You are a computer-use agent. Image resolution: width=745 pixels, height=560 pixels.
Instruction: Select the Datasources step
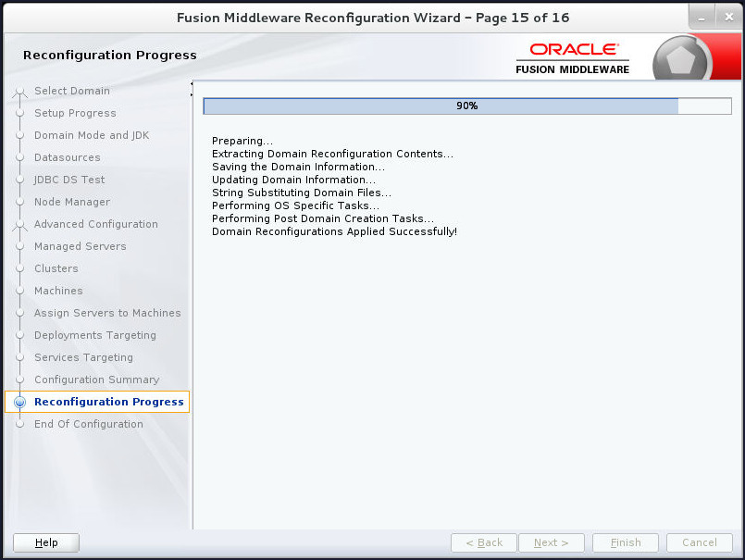pos(67,157)
